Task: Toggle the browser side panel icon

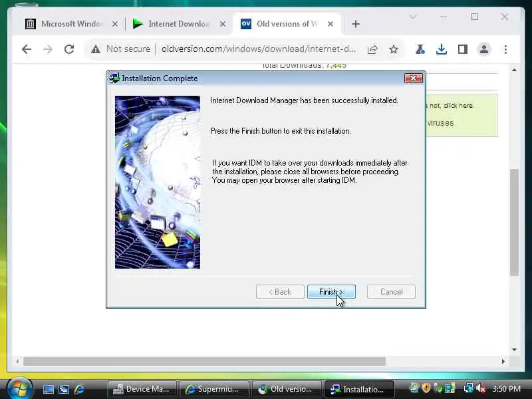Action: coord(463,49)
